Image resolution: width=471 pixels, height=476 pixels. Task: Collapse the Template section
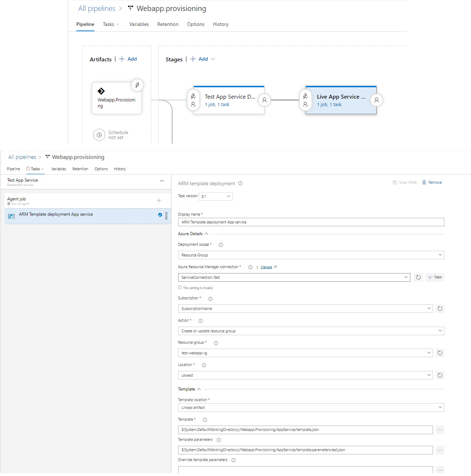click(x=199, y=388)
